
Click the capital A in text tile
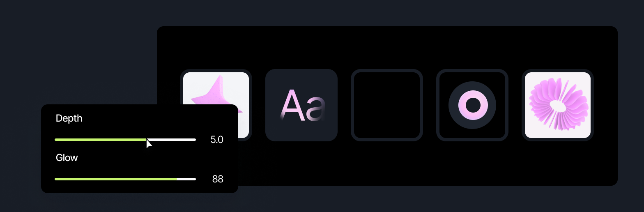pyautogui.click(x=292, y=105)
